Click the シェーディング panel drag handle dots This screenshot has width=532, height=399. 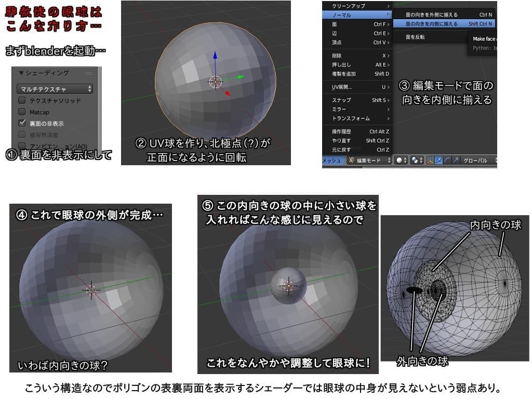point(88,73)
